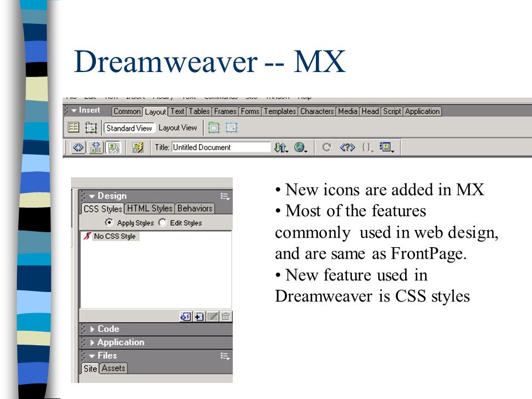Select the Edit Styles radio button
Image resolution: width=532 pixels, height=399 pixels.
click(163, 223)
